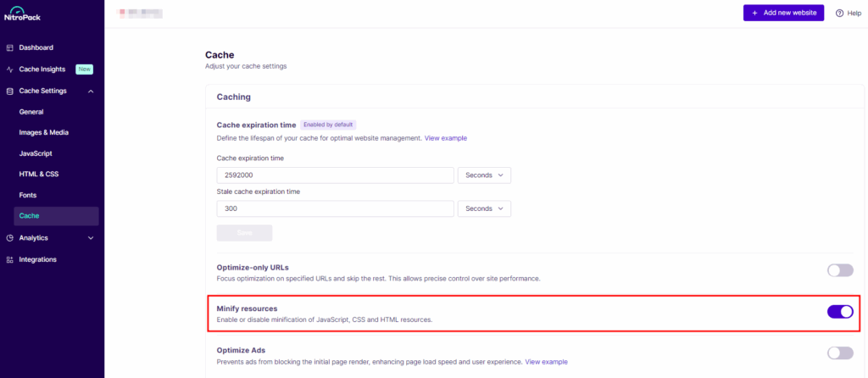
Task: Click the Cache Insights pulse icon
Action: coord(10,69)
